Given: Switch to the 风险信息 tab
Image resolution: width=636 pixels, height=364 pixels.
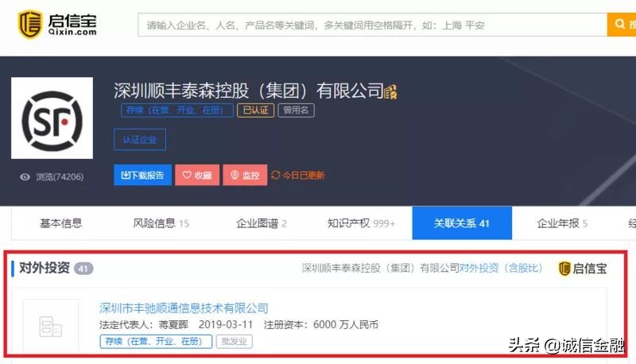Looking at the screenshot, I should [161, 223].
